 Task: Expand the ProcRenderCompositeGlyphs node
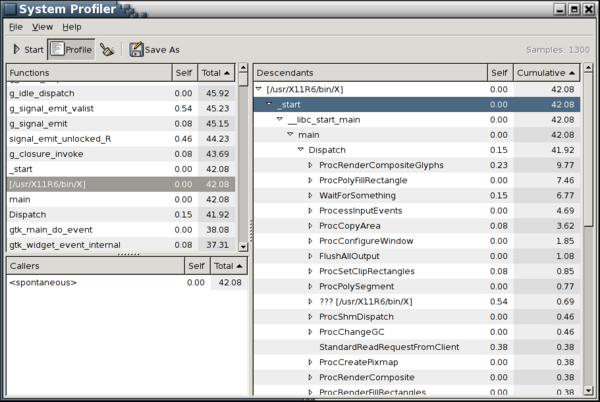point(310,164)
